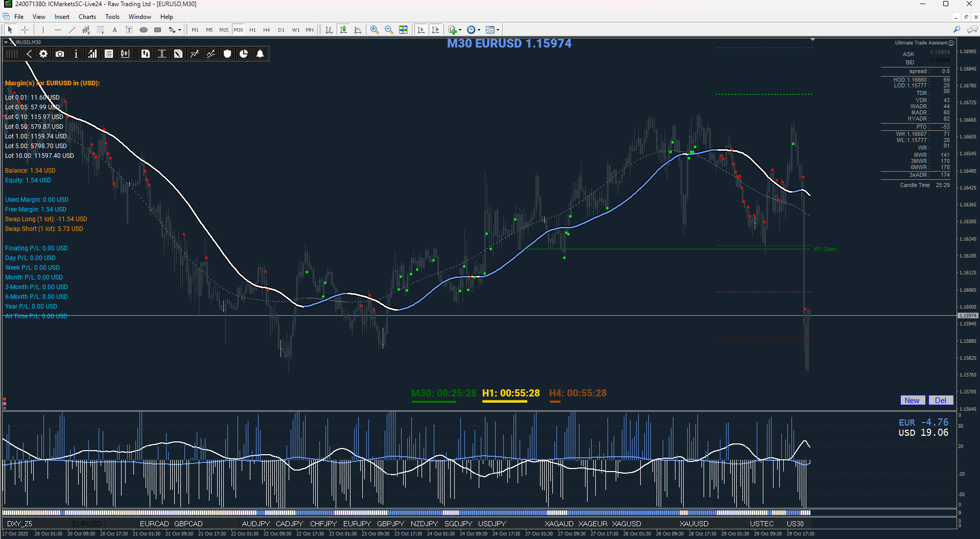Click the Zoom In magnifier icon
The height and width of the screenshot is (539, 980).
click(375, 30)
